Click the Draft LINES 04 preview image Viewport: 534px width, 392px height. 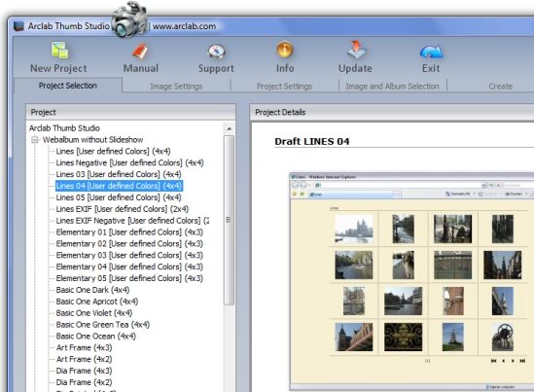(411, 281)
